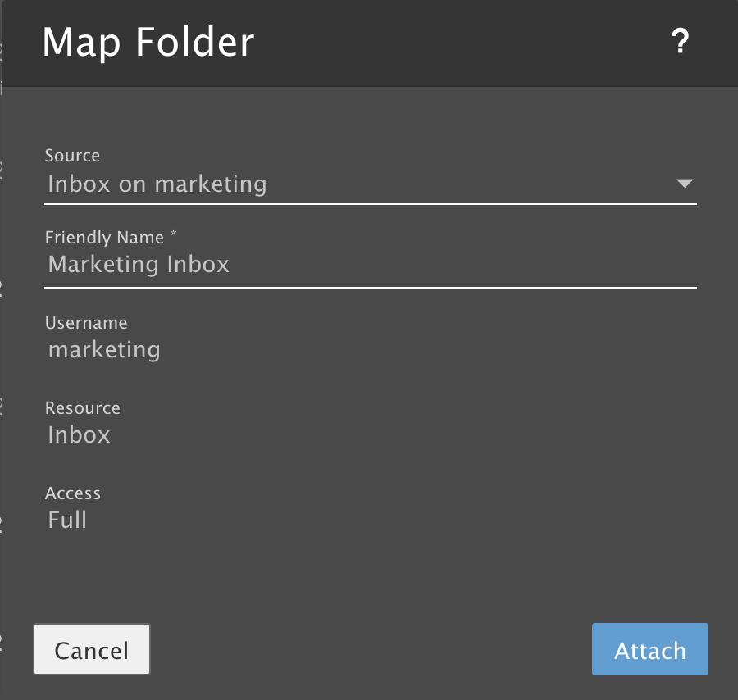The width and height of the screenshot is (738, 700).
Task: Select the required asterisk beside Friendly Name
Action: click(173, 236)
